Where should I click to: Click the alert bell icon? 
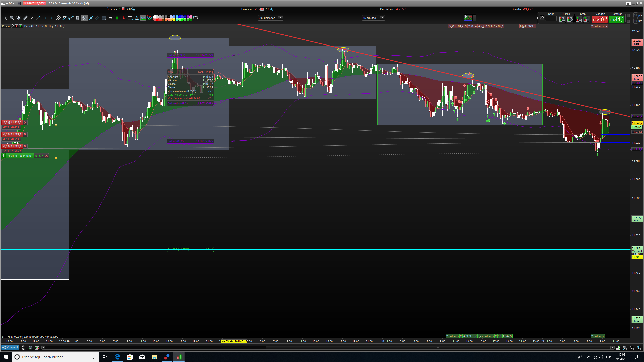19,18
